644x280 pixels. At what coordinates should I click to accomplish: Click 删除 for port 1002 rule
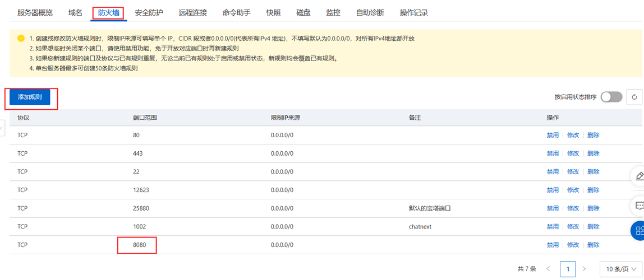(593, 227)
